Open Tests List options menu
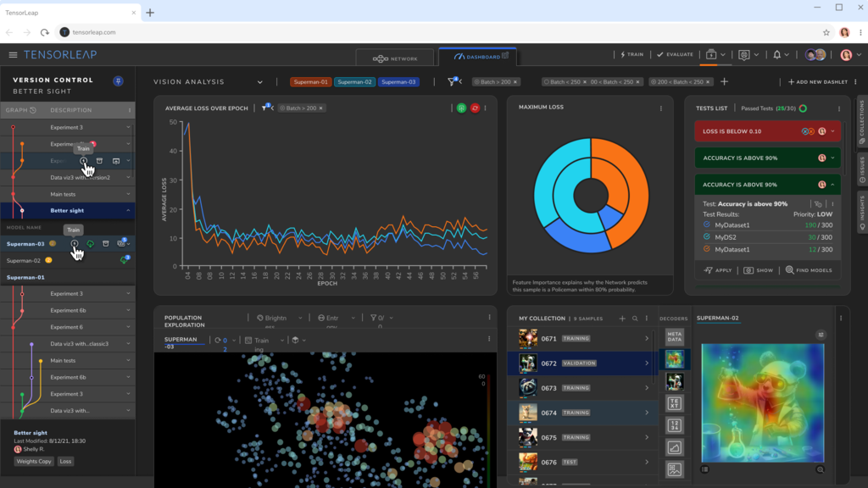 click(839, 108)
